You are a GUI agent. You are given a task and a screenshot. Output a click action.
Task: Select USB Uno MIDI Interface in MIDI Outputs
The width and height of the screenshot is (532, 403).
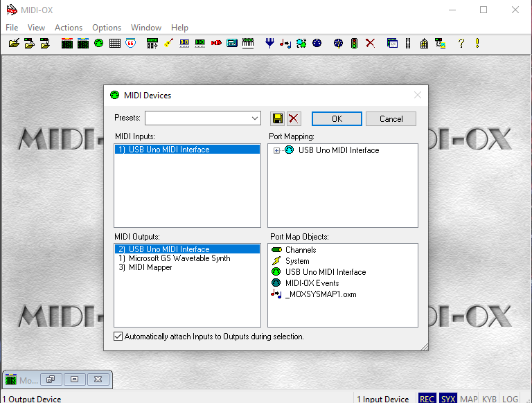(187, 249)
